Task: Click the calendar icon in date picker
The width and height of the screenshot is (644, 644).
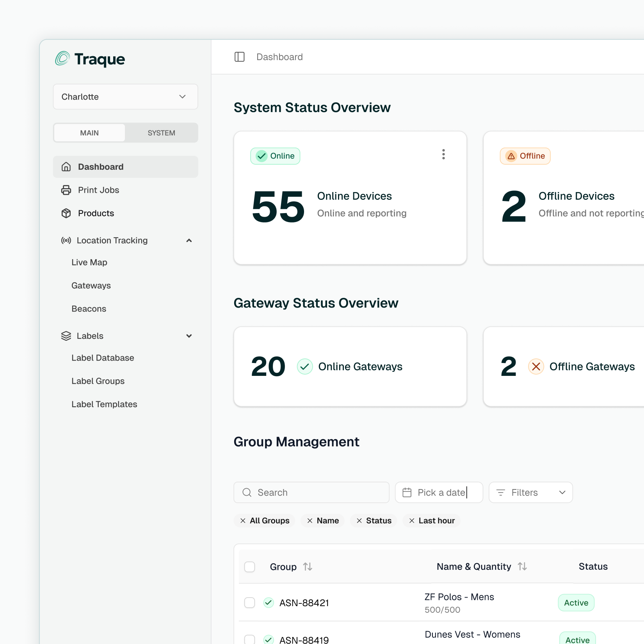Action: [407, 493]
